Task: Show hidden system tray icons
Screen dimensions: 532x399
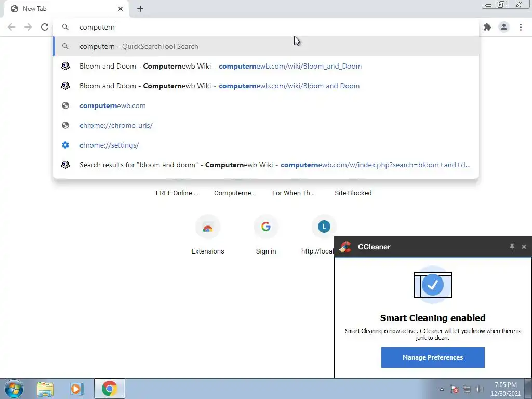Action: coord(442,389)
